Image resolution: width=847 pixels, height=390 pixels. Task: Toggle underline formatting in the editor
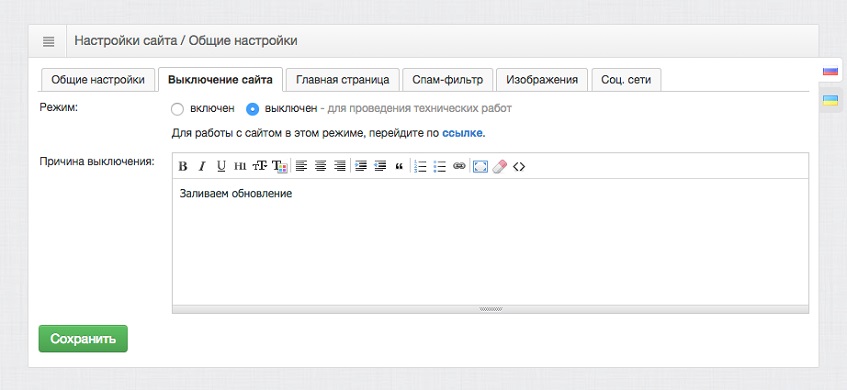coord(221,166)
